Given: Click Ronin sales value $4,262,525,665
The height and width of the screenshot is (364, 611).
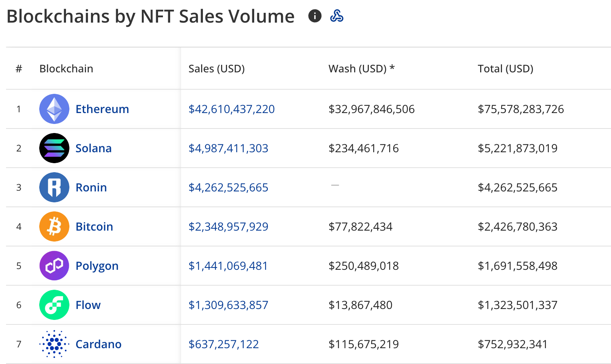Looking at the screenshot, I should coord(229,188).
